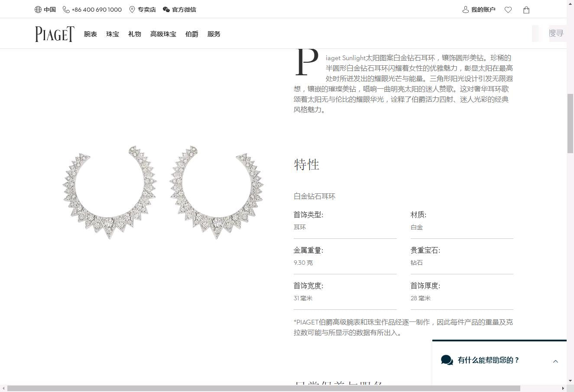
Task: Expand the 有什么能帮助您的 chat panel
Action: (x=555, y=361)
